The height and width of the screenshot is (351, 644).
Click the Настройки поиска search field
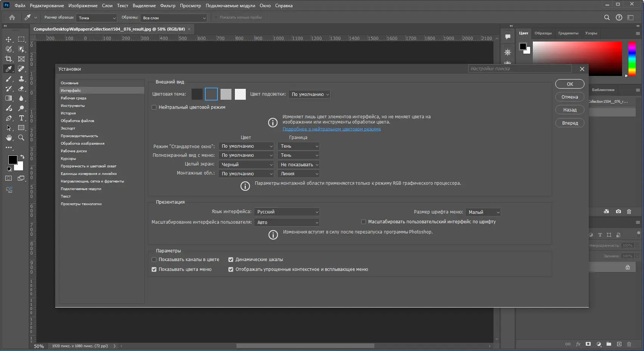(520, 69)
